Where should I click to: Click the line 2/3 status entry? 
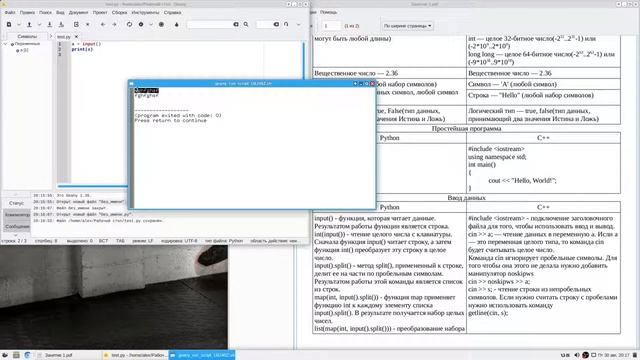point(14,241)
